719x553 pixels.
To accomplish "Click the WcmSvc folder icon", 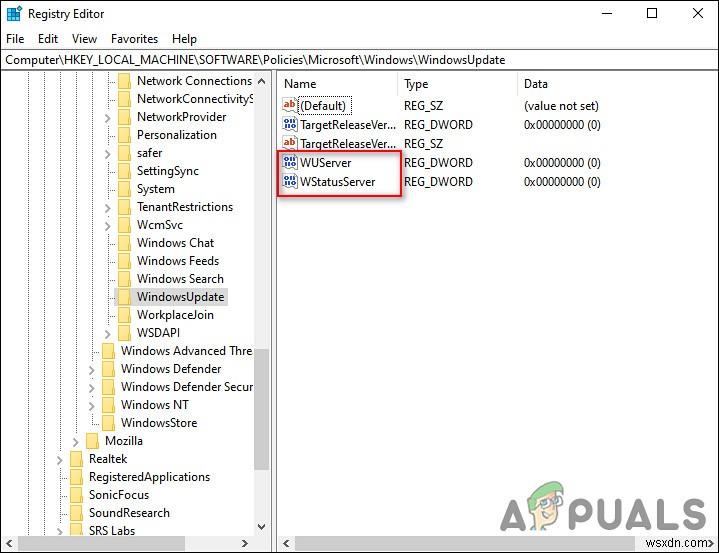I will click(124, 225).
